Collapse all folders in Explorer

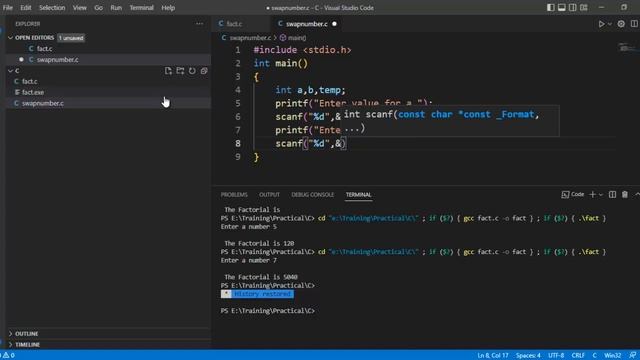(204, 71)
